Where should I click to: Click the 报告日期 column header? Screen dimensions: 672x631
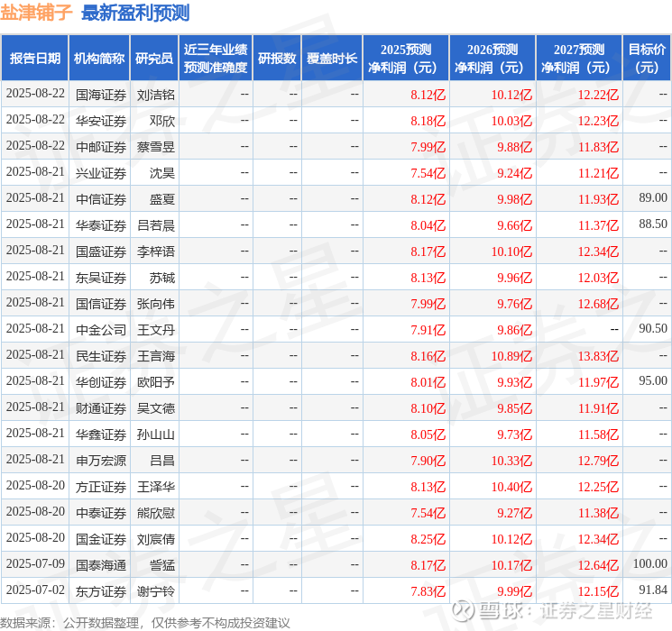tap(34, 59)
